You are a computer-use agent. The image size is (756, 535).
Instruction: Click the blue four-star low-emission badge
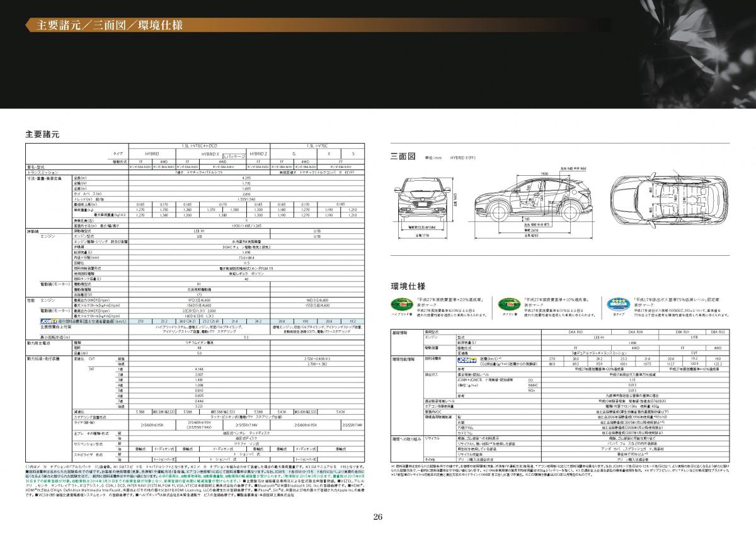617,303
